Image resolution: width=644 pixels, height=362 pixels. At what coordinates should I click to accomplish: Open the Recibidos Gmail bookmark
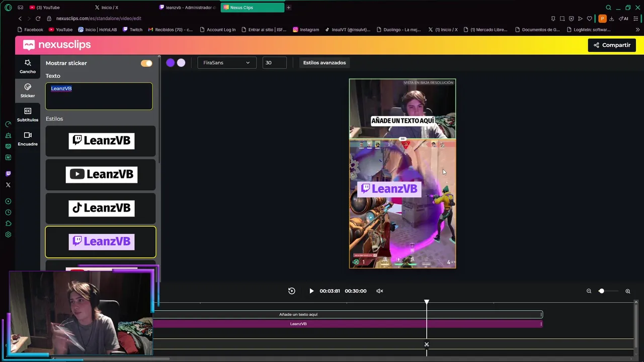(170, 30)
